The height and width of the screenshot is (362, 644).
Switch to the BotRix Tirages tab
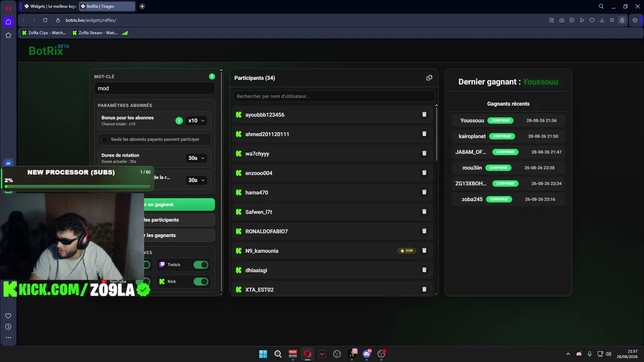(x=107, y=7)
